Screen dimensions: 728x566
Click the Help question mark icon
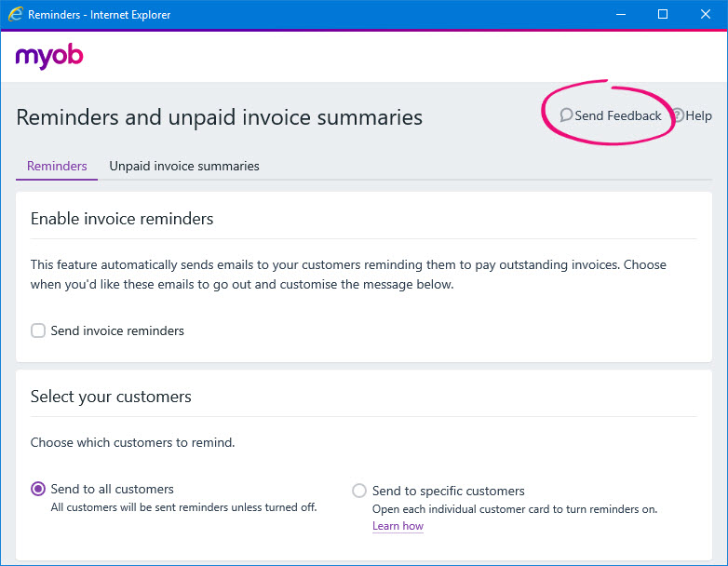(678, 116)
